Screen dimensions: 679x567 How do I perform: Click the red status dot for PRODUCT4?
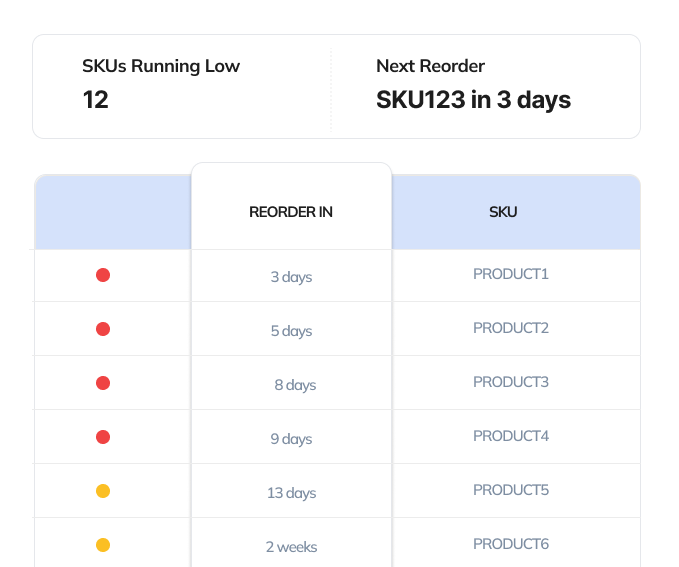(x=103, y=437)
